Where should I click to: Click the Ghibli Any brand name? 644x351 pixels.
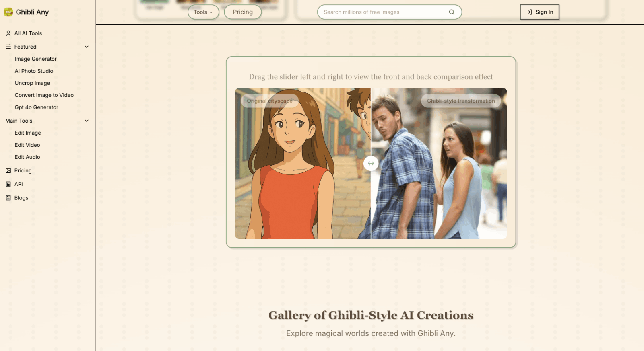32,12
